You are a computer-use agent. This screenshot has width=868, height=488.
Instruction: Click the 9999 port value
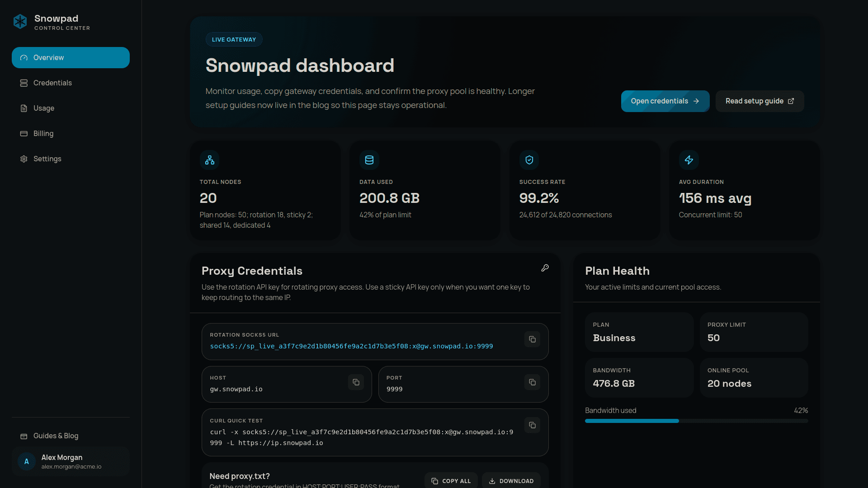(x=394, y=389)
